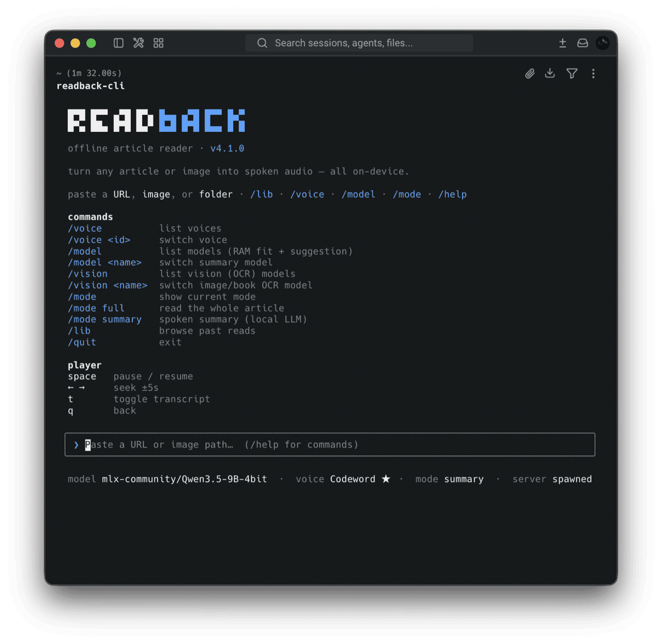662x644 pixels.
Task: Click the READBACK pixel logo
Action: 156,120
